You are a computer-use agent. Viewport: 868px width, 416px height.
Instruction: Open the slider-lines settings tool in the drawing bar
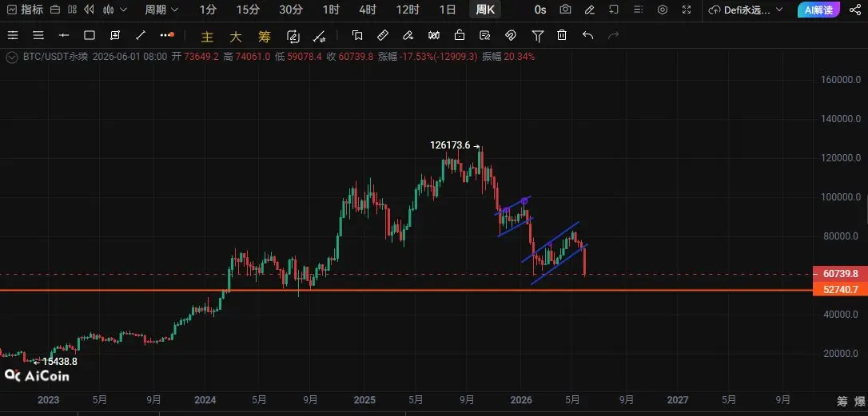pyautogui.click(x=13, y=35)
